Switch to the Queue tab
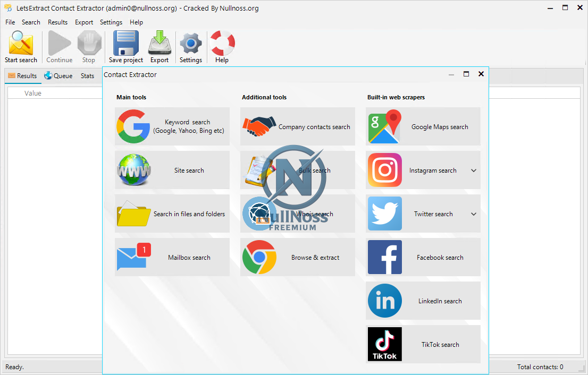Screen dimensions: 588x375 [58, 76]
